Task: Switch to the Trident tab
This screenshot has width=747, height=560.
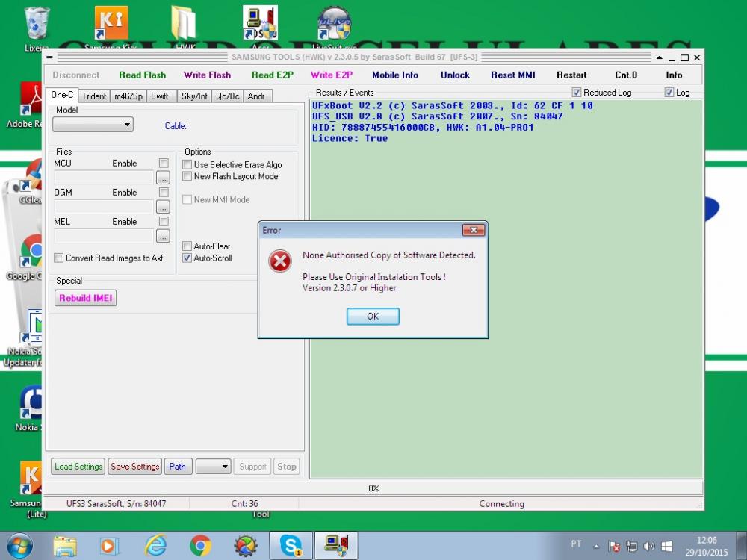Action: (x=94, y=96)
